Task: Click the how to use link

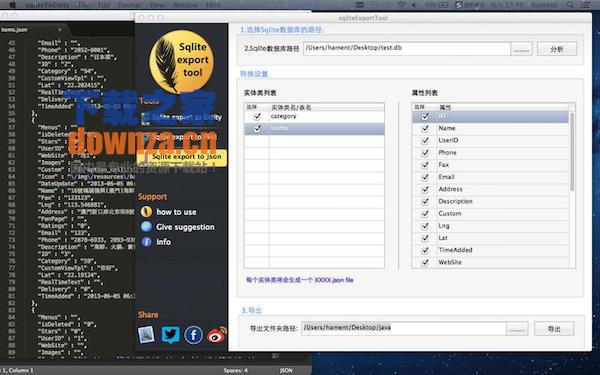Action: click(176, 212)
